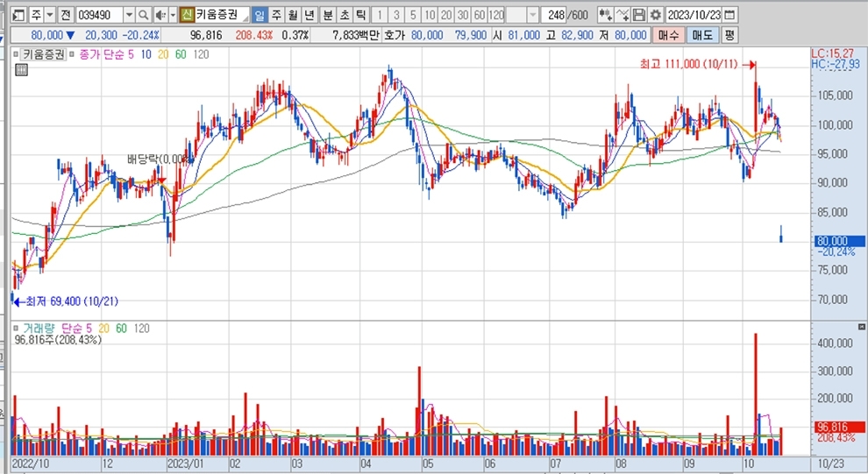Viewport: 868px width, 474px height.
Task: Click the 2023/01 date axis label
Action: click(186, 463)
